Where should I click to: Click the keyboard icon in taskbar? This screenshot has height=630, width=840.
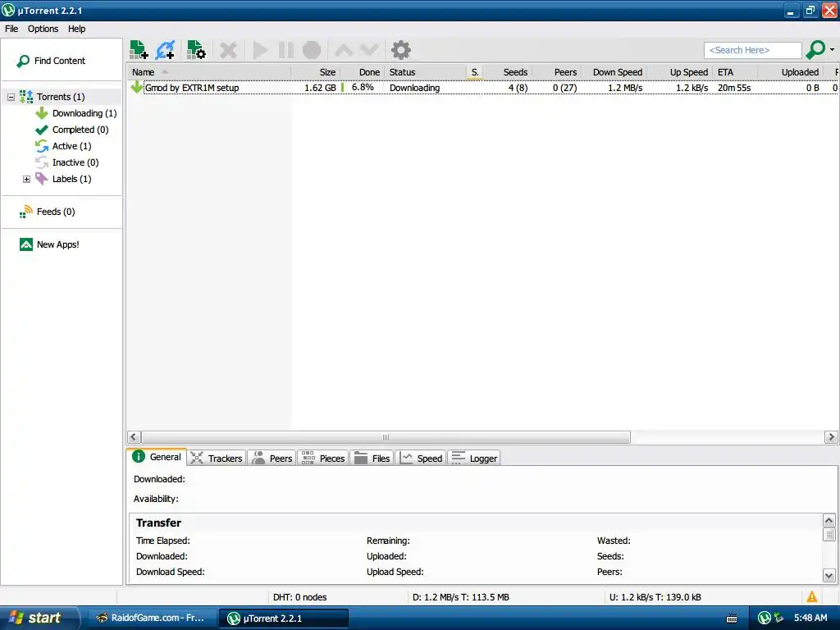[x=732, y=619]
